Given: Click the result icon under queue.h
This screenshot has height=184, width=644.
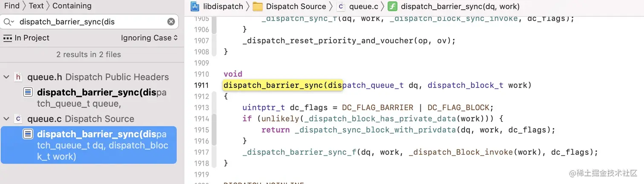Looking at the screenshot, I should coord(28,92).
